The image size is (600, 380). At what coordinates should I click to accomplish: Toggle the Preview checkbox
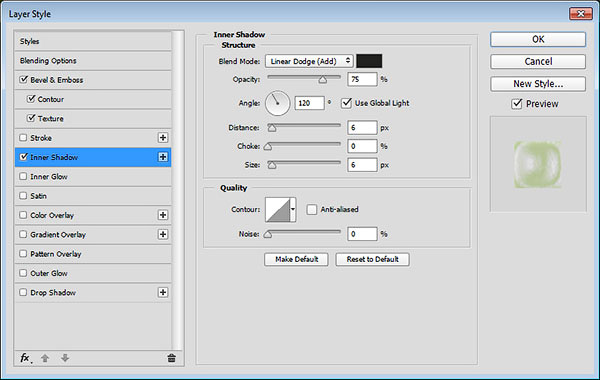click(x=517, y=104)
